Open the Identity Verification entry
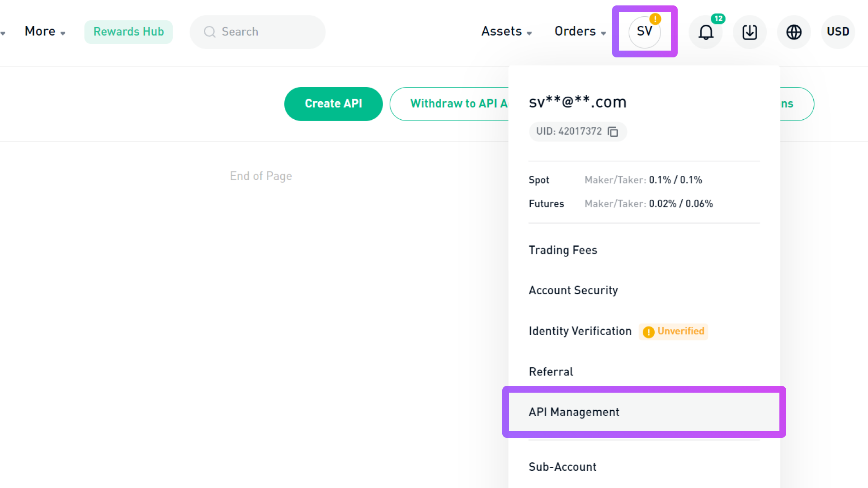 pos(580,331)
